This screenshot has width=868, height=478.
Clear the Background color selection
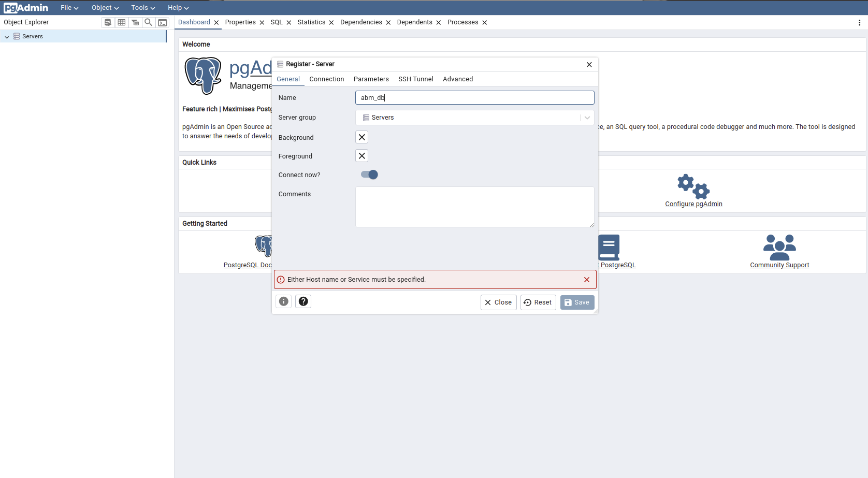362,137
